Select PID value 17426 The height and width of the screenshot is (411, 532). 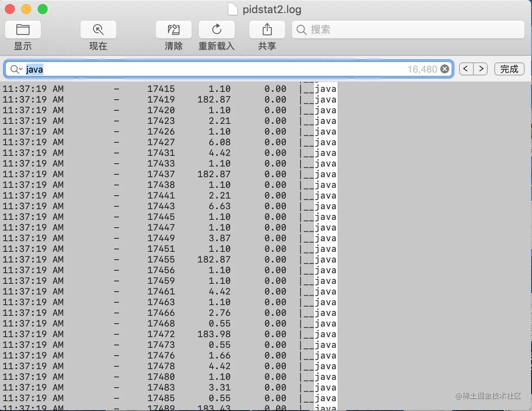click(x=161, y=131)
